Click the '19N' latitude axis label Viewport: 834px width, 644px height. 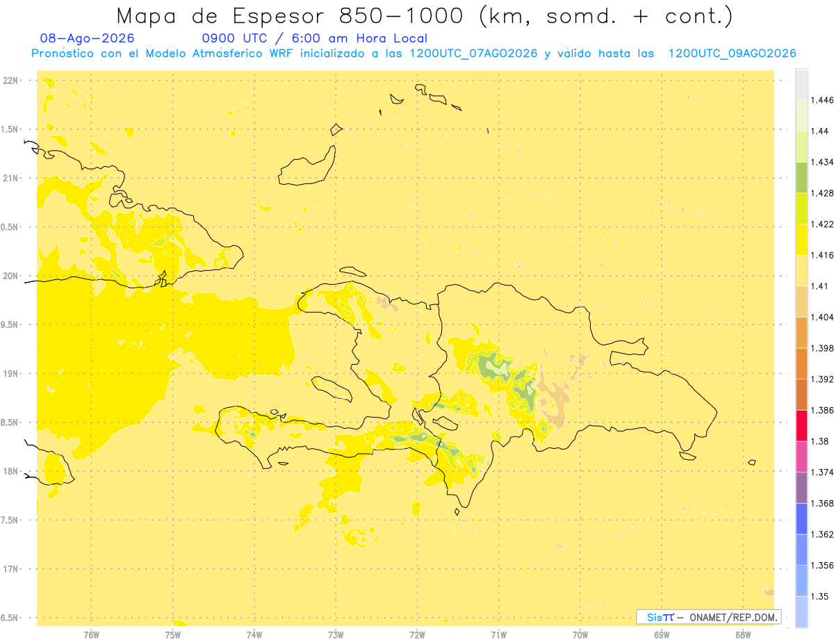click(11, 373)
